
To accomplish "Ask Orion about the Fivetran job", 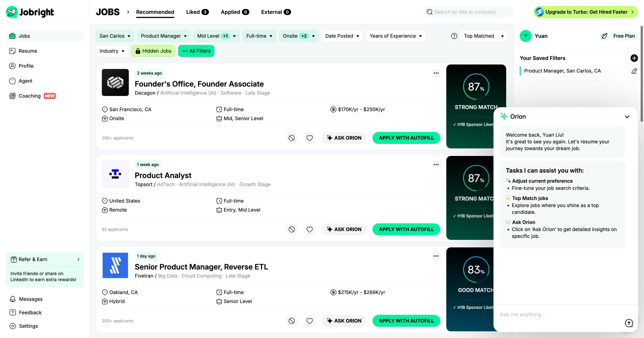I will [344, 321].
